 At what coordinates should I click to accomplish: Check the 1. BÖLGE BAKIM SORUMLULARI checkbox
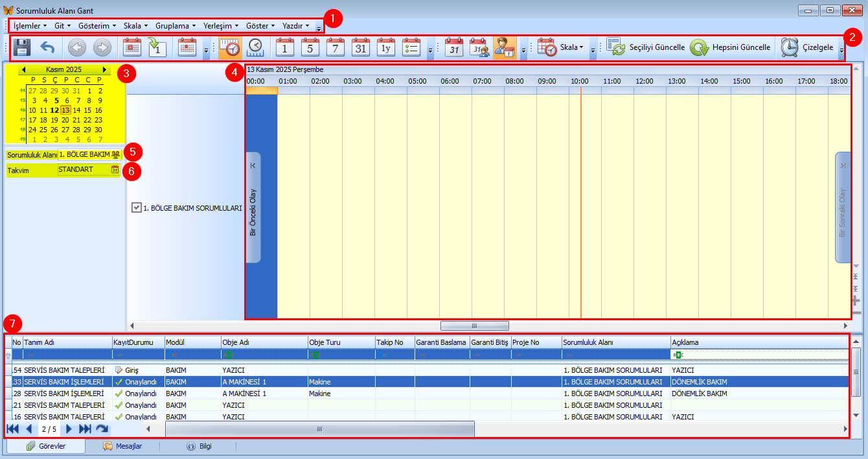pos(135,209)
